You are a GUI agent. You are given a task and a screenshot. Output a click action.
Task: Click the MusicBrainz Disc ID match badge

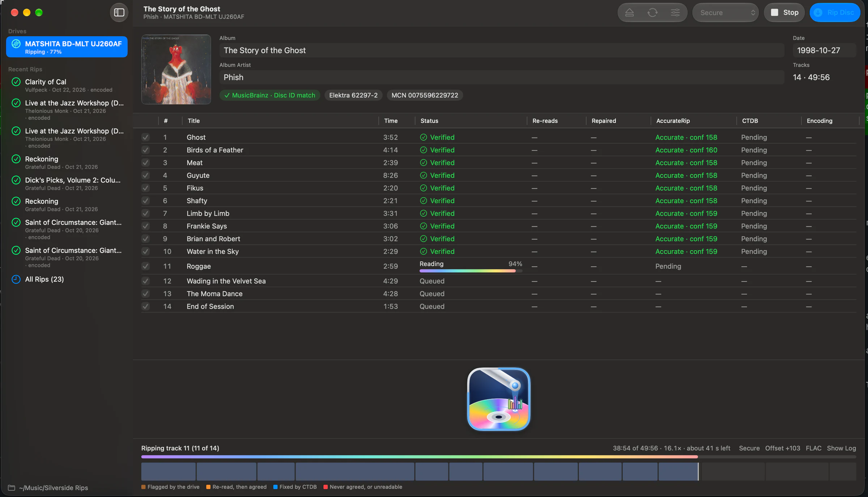[269, 95]
